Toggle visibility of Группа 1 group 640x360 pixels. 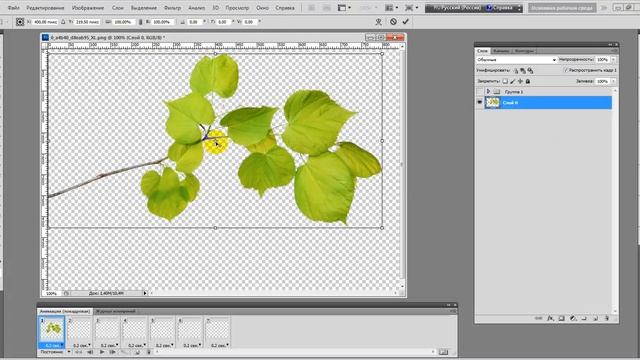coord(480,92)
